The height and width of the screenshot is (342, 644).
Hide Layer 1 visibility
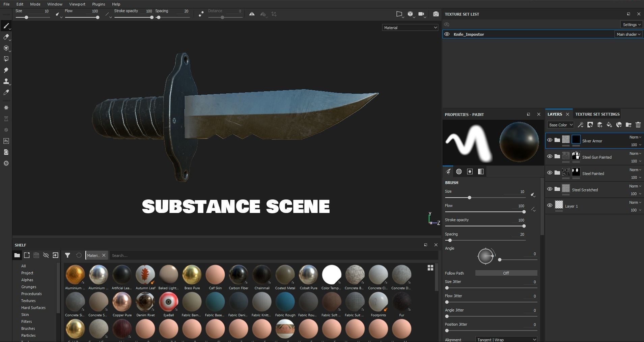tap(550, 205)
